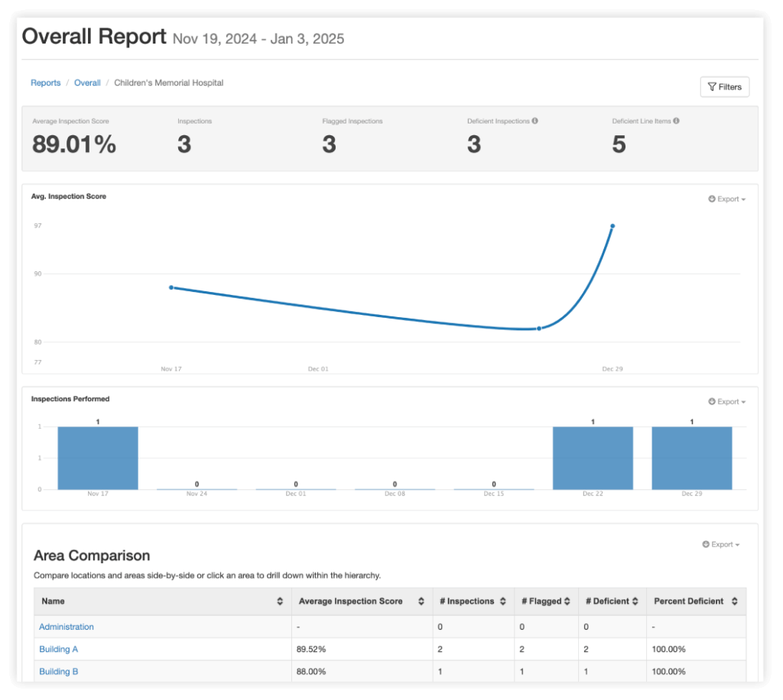Open the Export dropdown on Avg. Inspection Score chart
The height and width of the screenshot is (700, 783).
(728, 199)
